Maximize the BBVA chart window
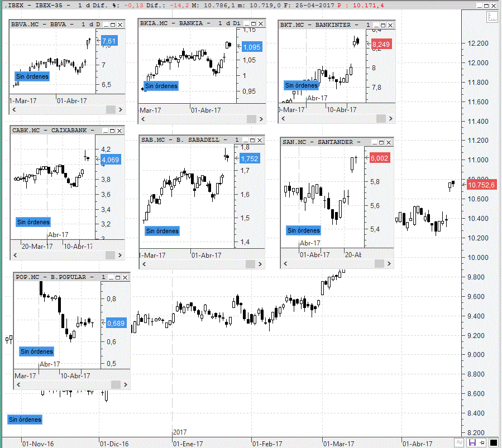 click(113, 25)
